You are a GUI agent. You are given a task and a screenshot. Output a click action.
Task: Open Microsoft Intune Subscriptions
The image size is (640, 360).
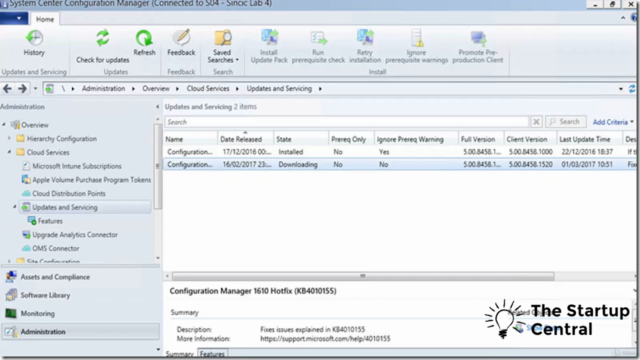point(71,166)
